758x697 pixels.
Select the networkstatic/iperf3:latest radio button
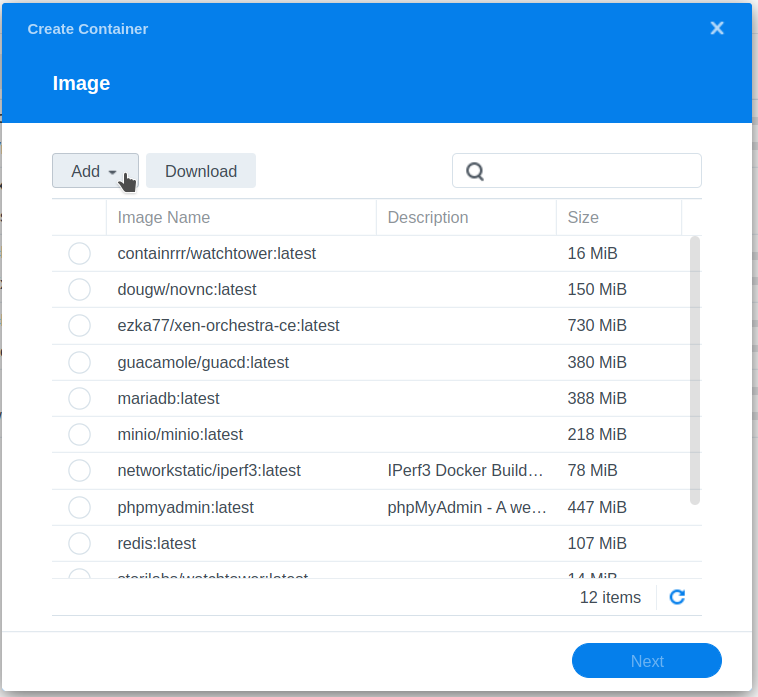(79, 470)
